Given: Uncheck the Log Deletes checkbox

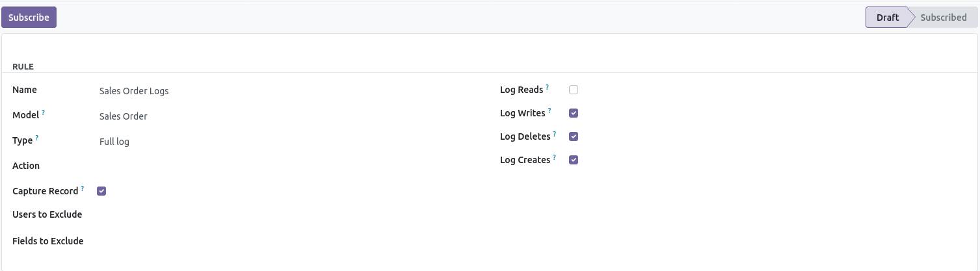Looking at the screenshot, I should (574, 136).
